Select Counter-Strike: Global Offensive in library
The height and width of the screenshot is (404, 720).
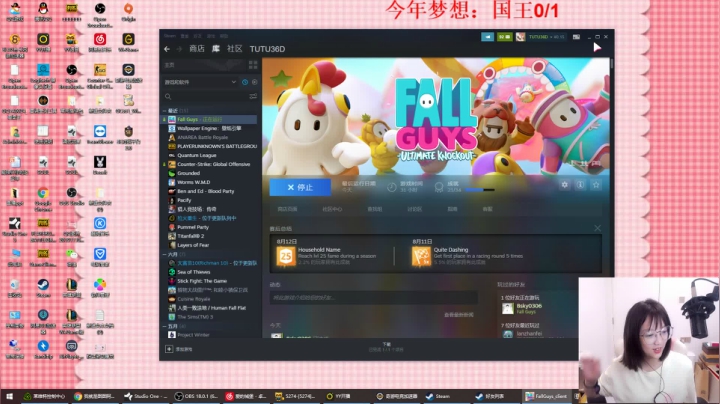pos(209,164)
